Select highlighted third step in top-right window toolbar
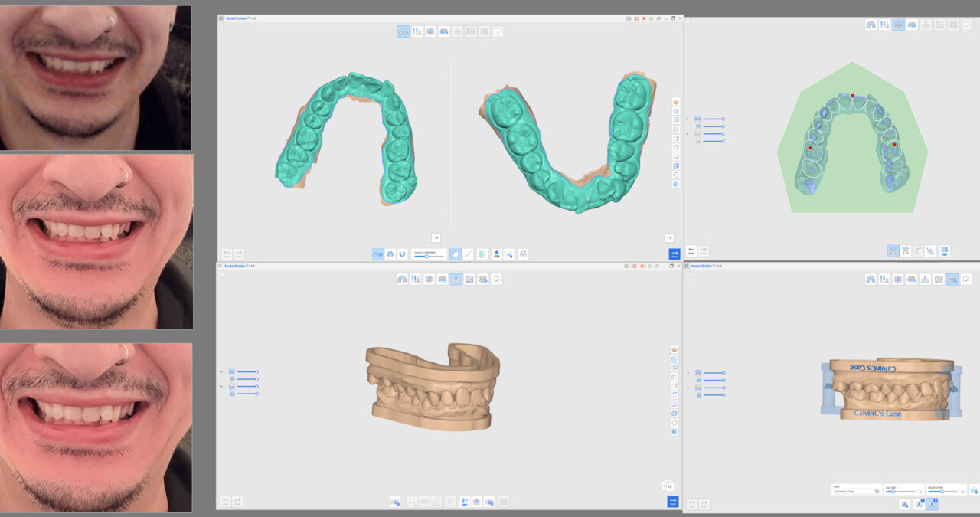980x517 pixels. pyautogui.click(x=898, y=25)
